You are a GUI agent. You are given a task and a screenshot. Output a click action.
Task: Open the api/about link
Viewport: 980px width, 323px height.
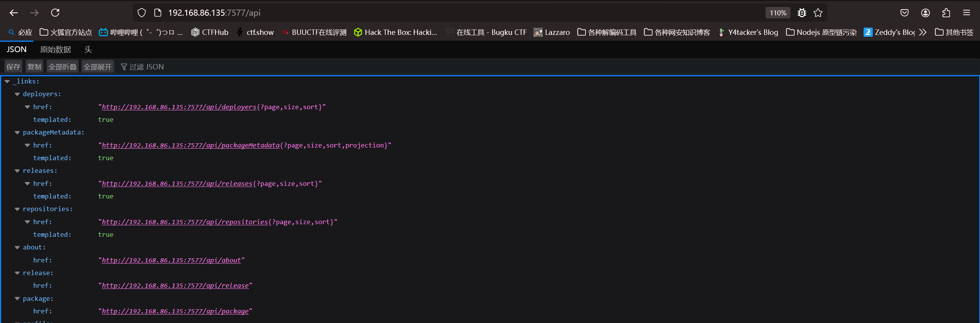tap(171, 260)
